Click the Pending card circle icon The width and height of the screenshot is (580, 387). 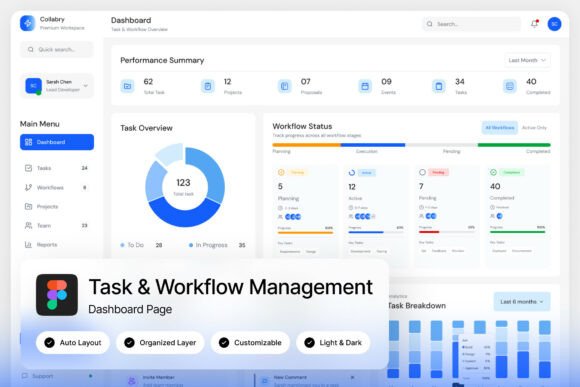tap(422, 172)
